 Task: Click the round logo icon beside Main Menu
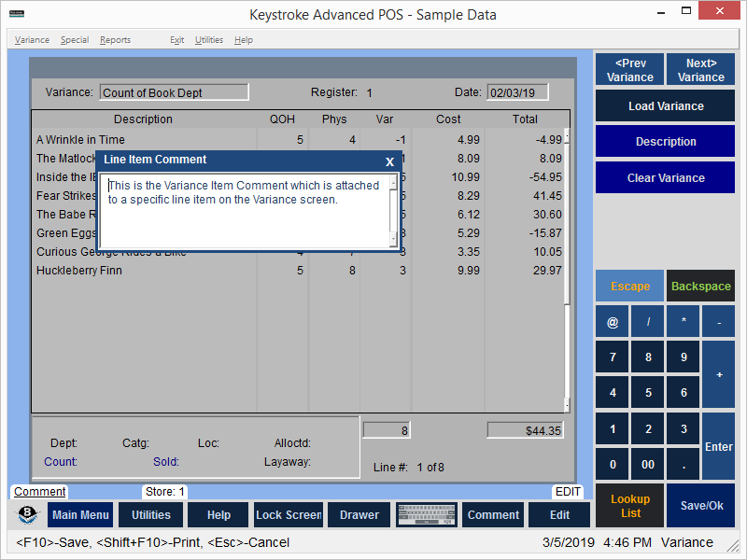coord(28,514)
